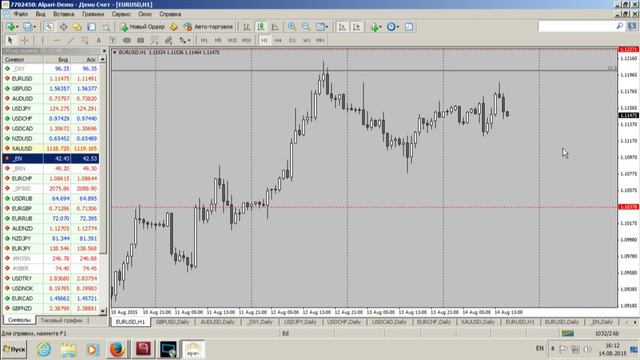The width and height of the screenshot is (640, 360).
Task: Switch chart to Line Chart mode
Action: pyautogui.click(x=275, y=27)
